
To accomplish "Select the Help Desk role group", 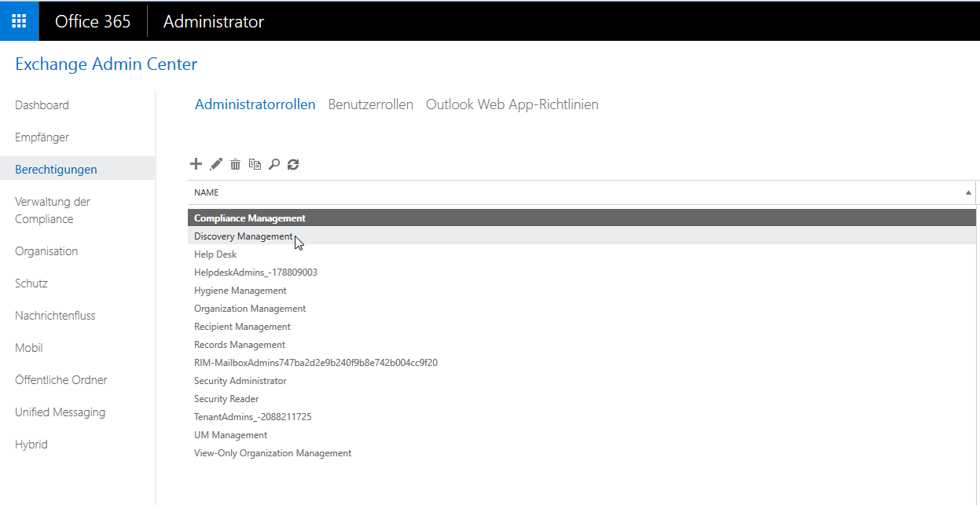I will [215, 254].
